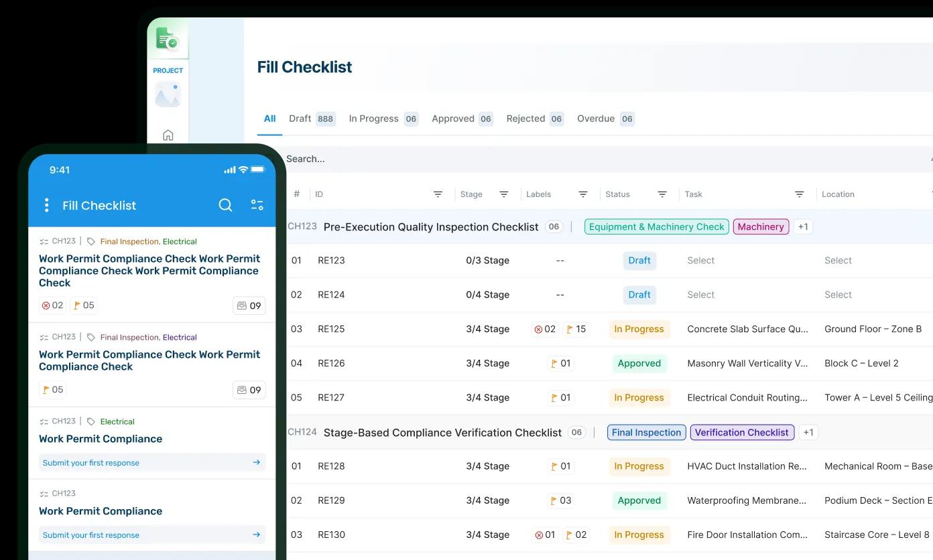Click the Approved status for RE129
This screenshot has height=560, width=933.
click(x=639, y=500)
